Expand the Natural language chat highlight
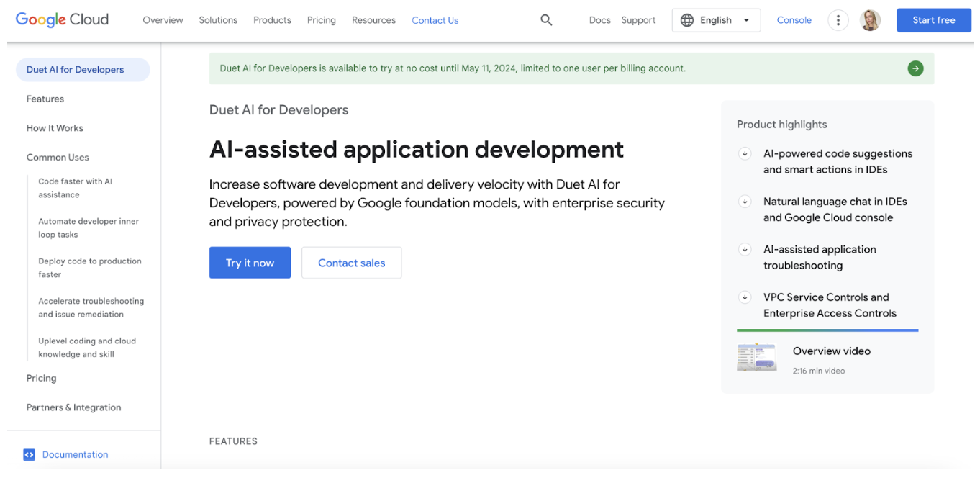Screen dimensions: 980x478 [x=744, y=202]
